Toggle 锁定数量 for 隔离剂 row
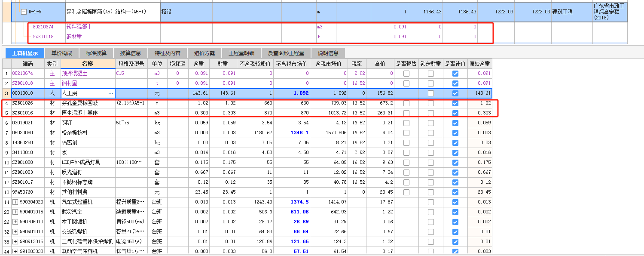This screenshot has width=644, height=256. coord(431,143)
